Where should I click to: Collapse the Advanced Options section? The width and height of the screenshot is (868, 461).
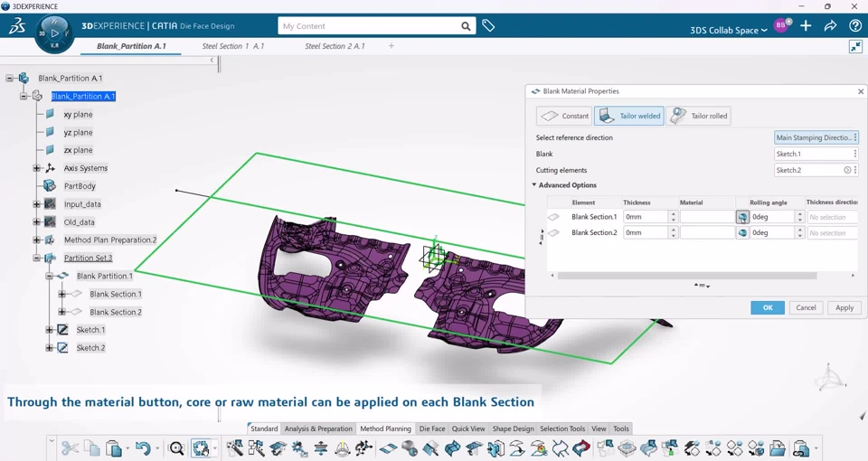[534, 184]
